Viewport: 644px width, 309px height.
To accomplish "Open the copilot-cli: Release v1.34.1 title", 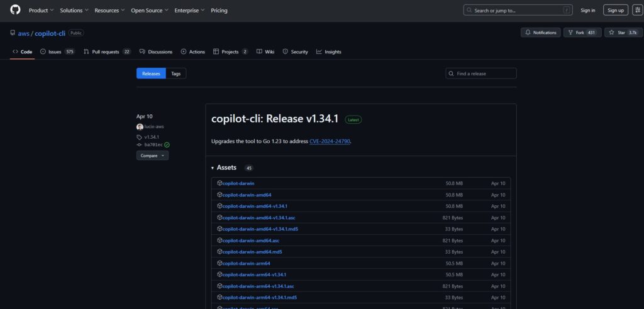I will point(275,119).
